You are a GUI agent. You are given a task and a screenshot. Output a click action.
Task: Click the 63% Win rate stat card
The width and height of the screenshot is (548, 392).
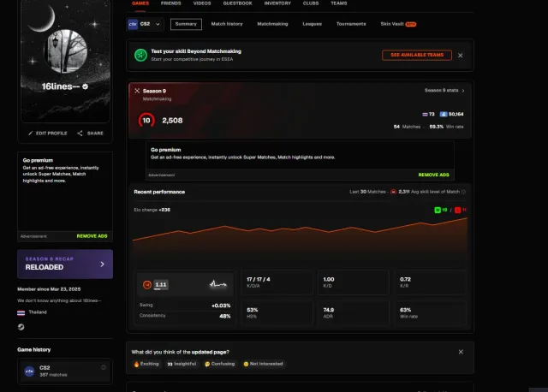[430, 313]
